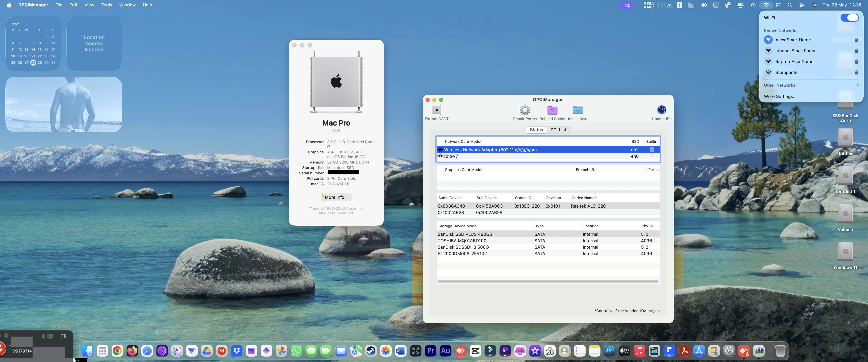Click the horizontal scrollbar under storage list
The image size is (868, 362).
[x=548, y=281]
